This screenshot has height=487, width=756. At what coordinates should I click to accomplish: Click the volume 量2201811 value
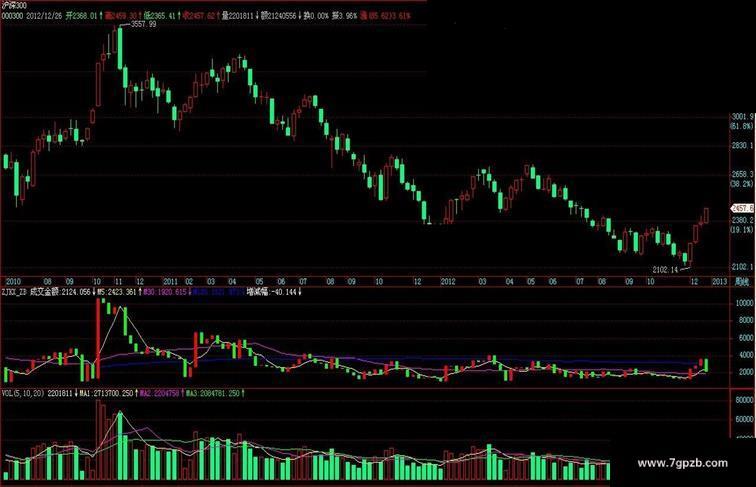[x=237, y=16]
